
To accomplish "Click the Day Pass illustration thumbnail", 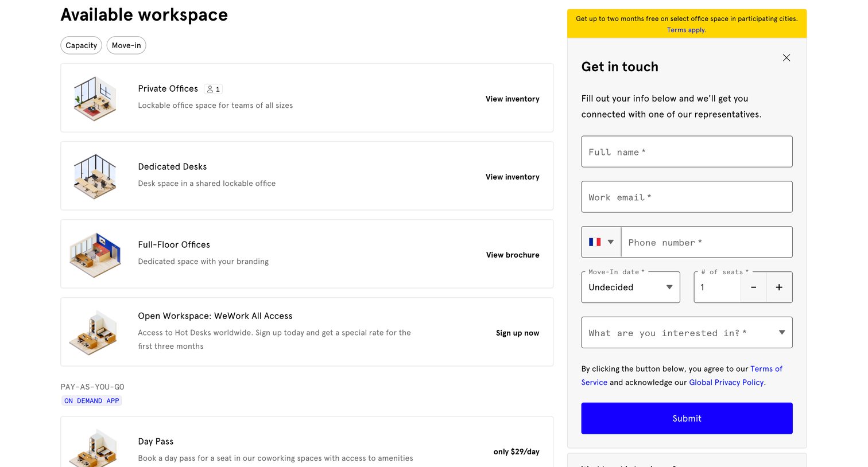I will point(94,448).
